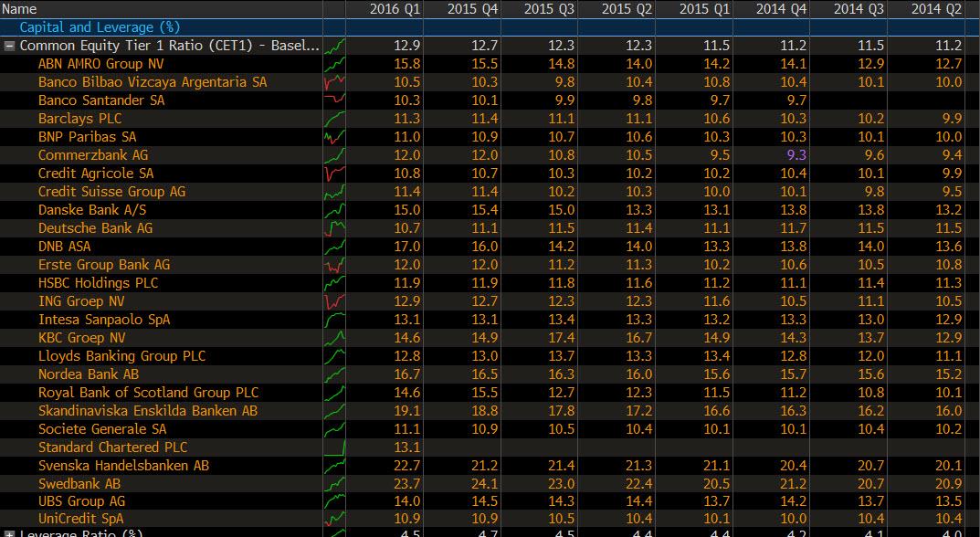Select Commerzbank purple 9.3 value in 2014 Q4
The image size is (980, 537).
pos(796,155)
